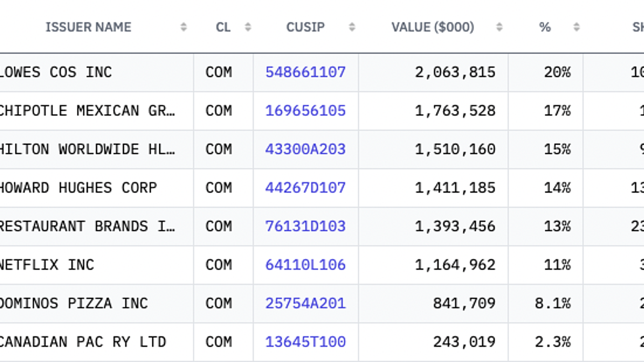Select the value 2,063,815
This screenshot has width=644, height=362.
455,72
